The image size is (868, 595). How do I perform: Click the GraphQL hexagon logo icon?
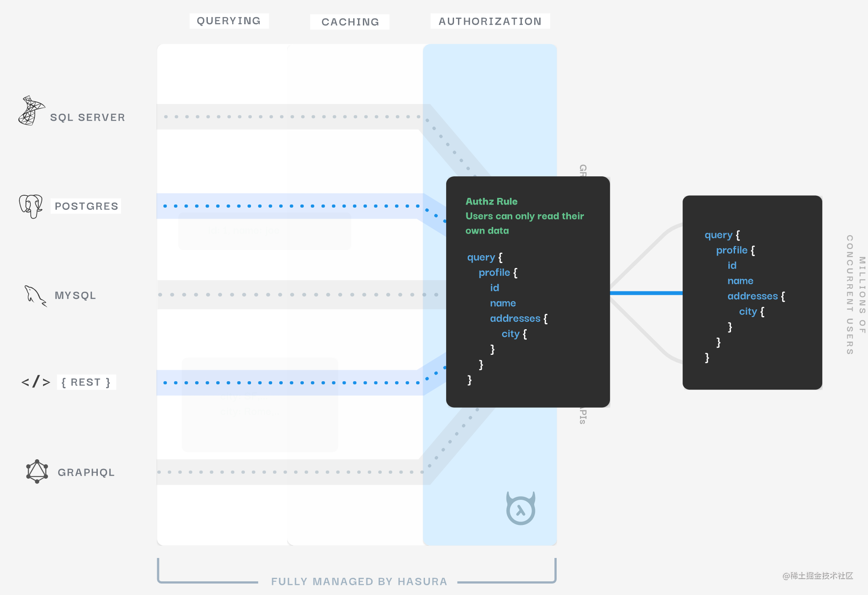point(37,472)
